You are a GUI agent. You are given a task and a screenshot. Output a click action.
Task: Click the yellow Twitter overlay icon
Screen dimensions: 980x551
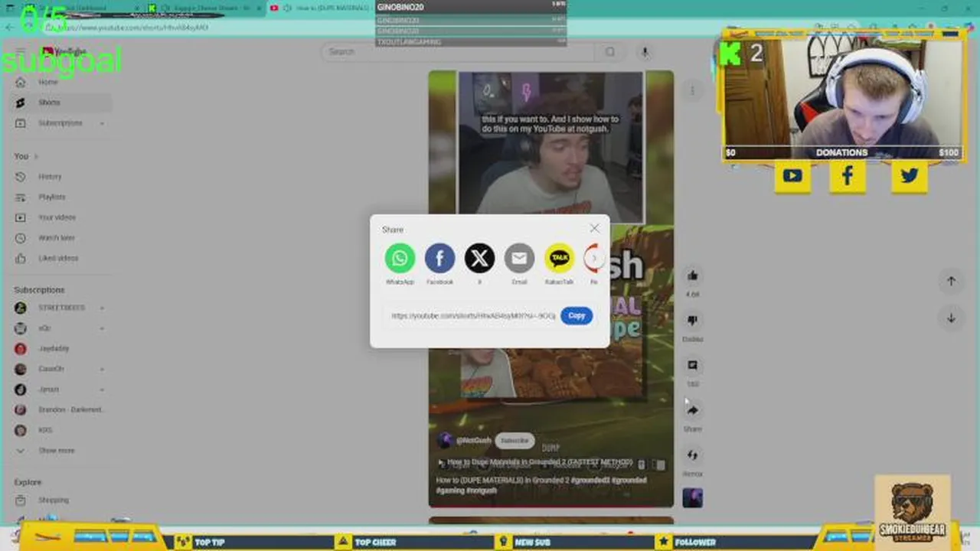[910, 176]
